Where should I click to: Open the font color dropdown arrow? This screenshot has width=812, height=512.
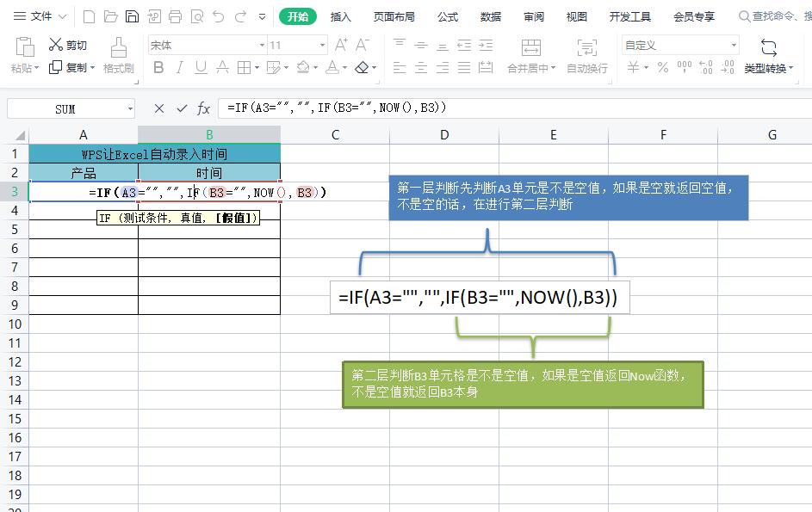345,68
